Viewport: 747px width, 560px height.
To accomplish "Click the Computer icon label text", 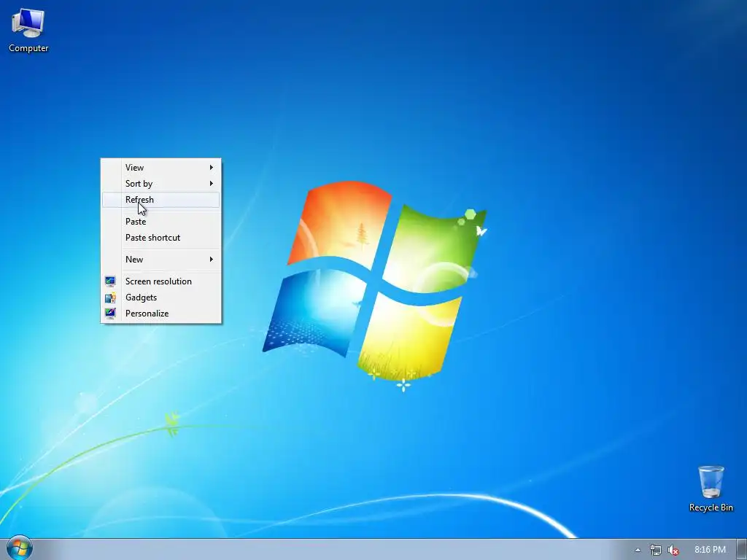I will (28, 48).
